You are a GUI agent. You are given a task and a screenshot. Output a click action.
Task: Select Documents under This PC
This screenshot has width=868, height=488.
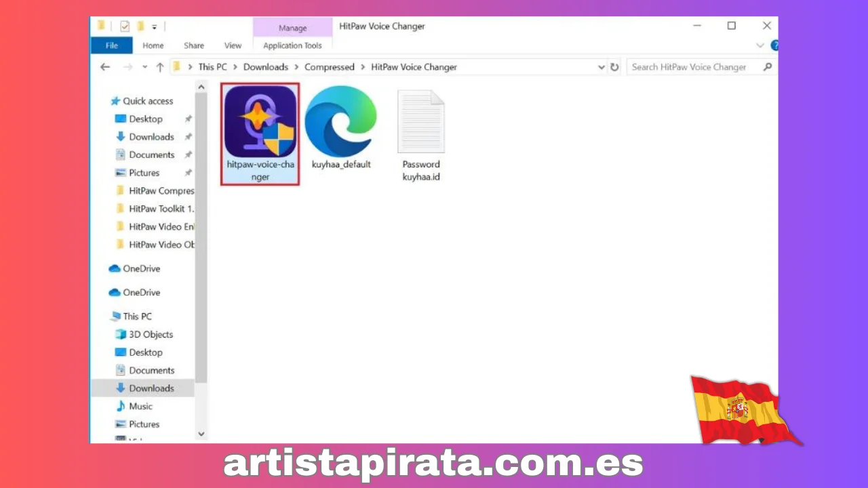(152, 370)
